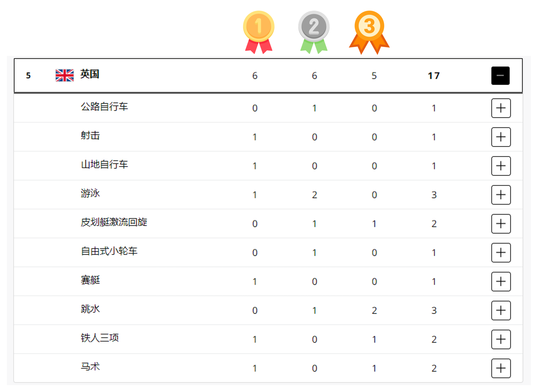The image size is (538, 392).
Task: Click the silver medal icon
Action: [314, 32]
